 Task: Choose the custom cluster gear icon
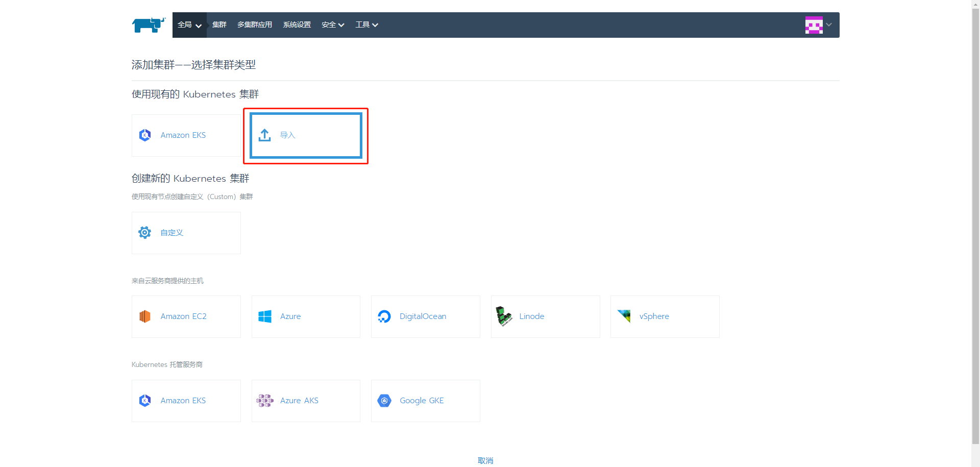click(144, 233)
